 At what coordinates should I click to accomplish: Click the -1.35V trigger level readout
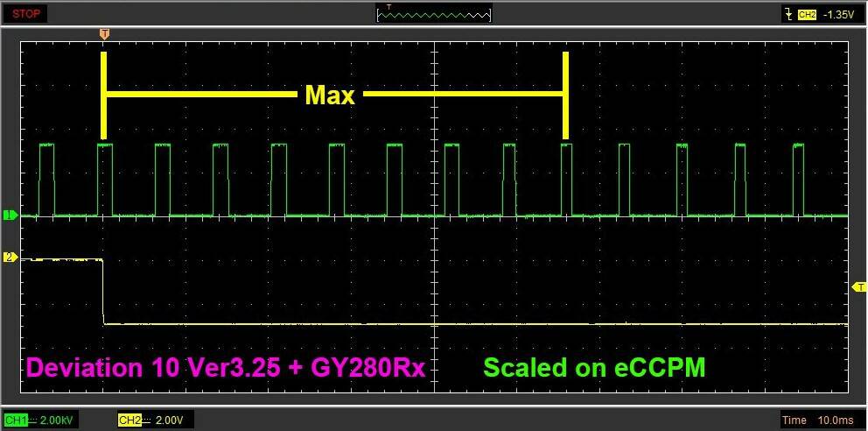(x=838, y=15)
